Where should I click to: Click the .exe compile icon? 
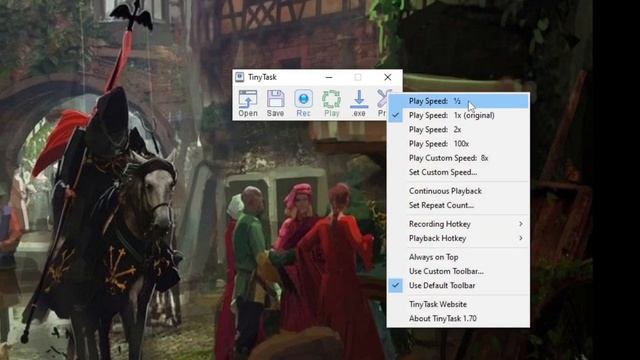pyautogui.click(x=359, y=103)
